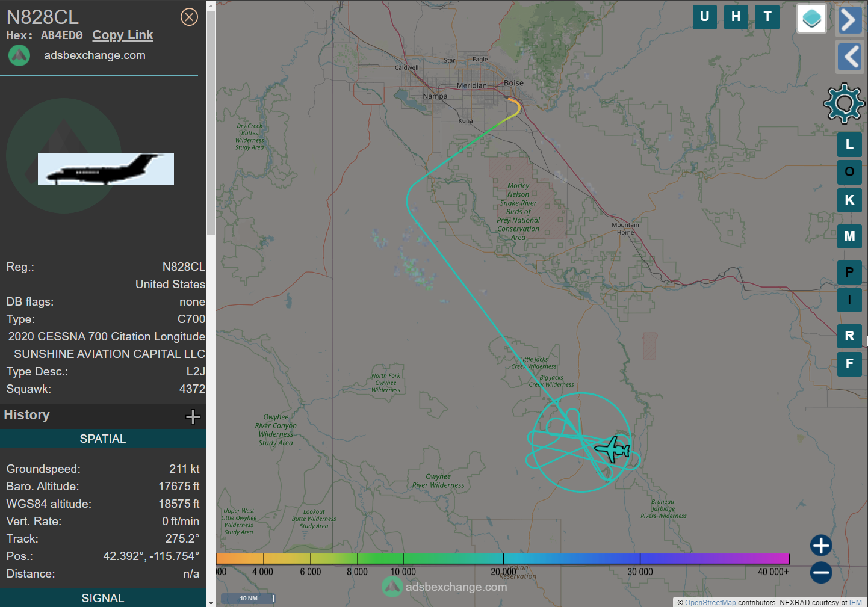Toggle the T map button
This screenshot has width=868, height=607.
click(767, 17)
